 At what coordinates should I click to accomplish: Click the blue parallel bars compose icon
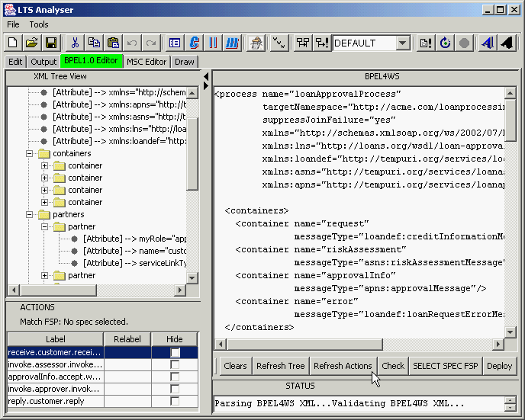coord(214,43)
